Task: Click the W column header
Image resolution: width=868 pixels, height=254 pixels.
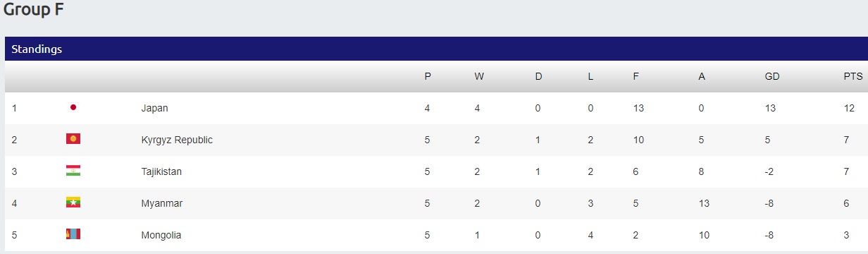Action: click(479, 76)
